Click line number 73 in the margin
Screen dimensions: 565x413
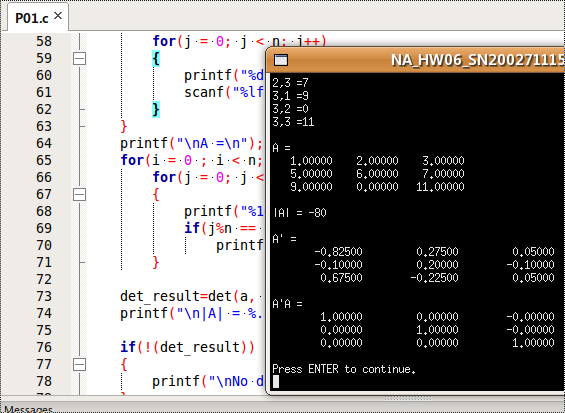point(44,296)
